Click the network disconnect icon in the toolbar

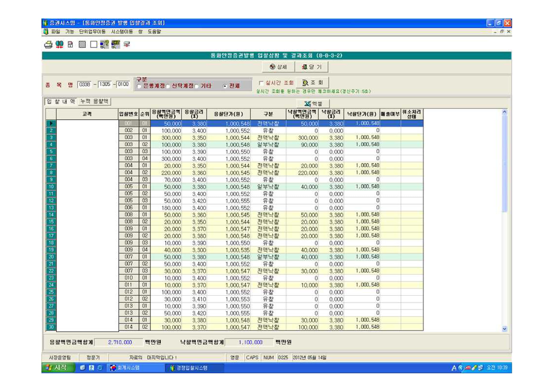[x=127, y=44]
